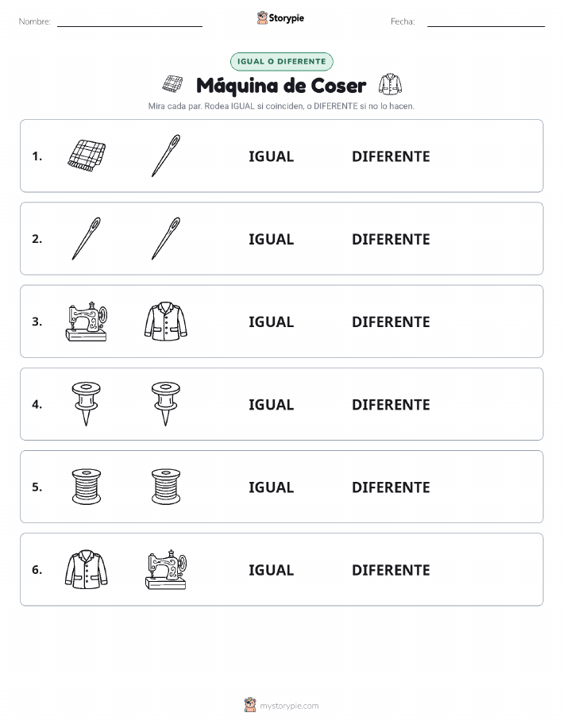Select IGUAL for pair 4

pos(272,404)
